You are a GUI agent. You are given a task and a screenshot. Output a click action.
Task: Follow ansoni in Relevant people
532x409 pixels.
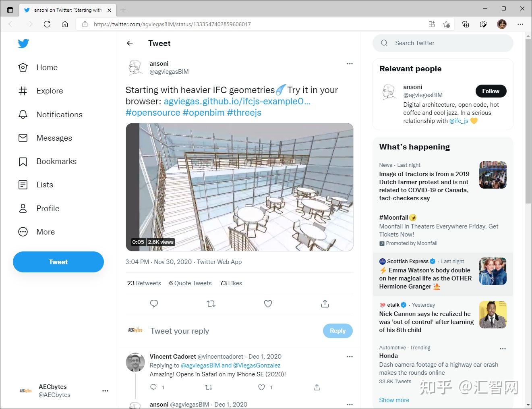click(x=491, y=91)
